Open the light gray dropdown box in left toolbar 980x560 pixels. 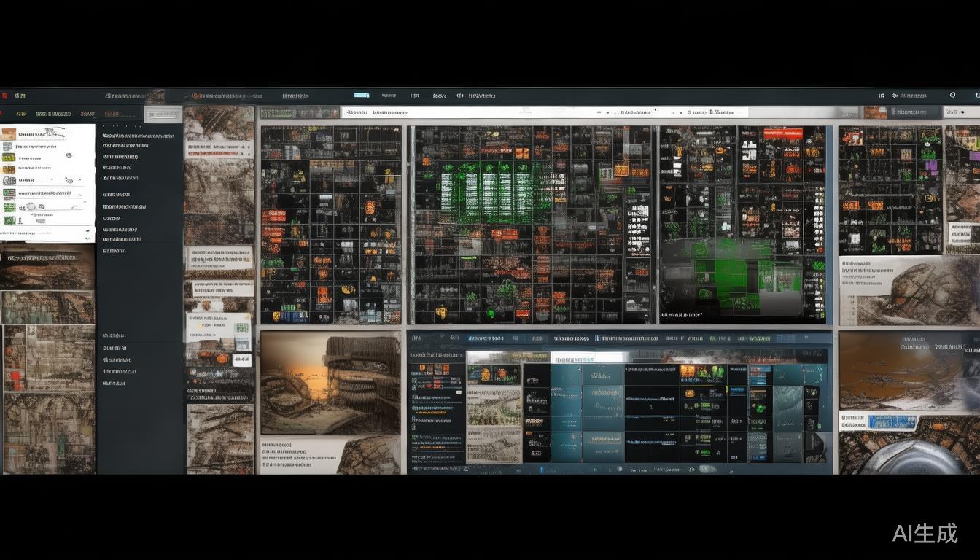pyautogui.click(x=163, y=114)
